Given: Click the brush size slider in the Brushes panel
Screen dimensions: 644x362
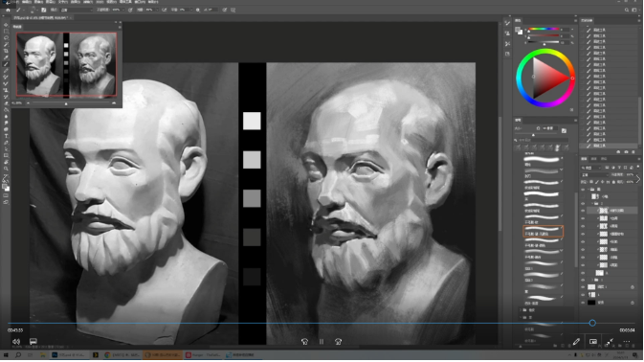Looking at the screenshot, I should tap(534, 135).
